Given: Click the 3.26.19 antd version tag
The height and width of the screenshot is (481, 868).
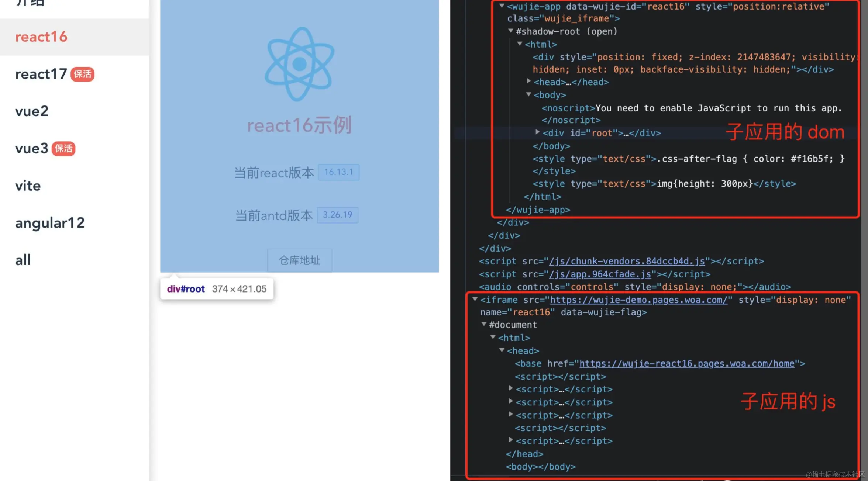Looking at the screenshot, I should coord(337,215).
